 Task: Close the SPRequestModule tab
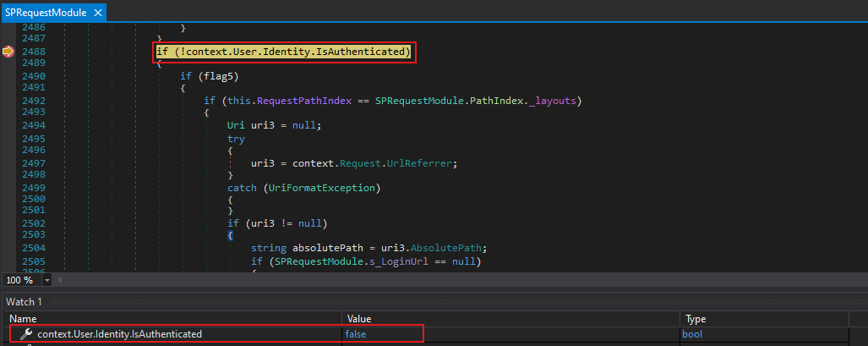pos(97,12)
